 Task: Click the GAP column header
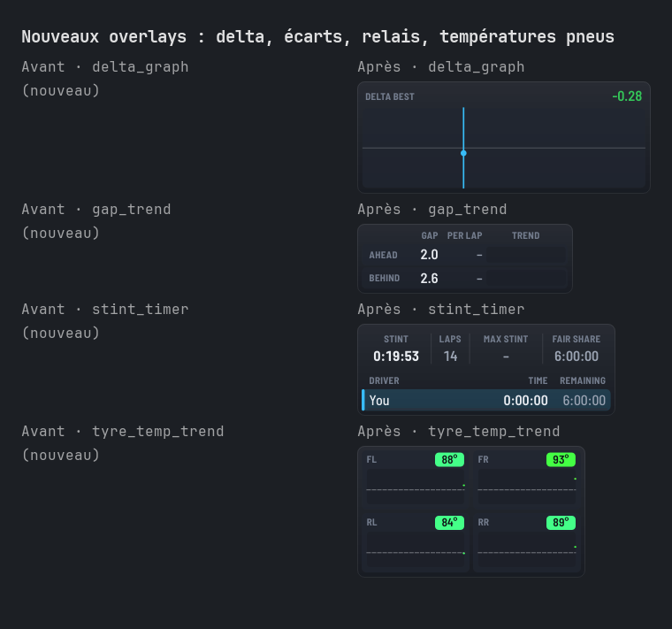(430, 236)
